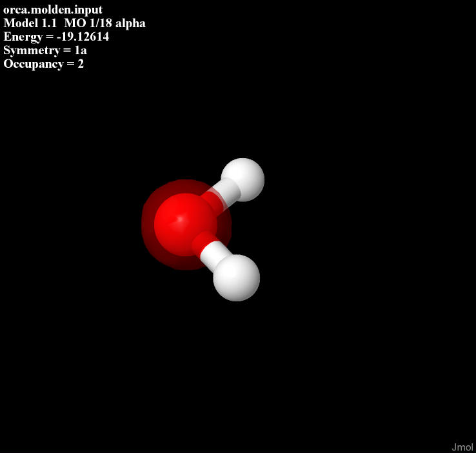The height and width of the screenshot is (453, 476).
Task: Click the 'Symmetry = 1a' text
Action: (x=45, y=50)
